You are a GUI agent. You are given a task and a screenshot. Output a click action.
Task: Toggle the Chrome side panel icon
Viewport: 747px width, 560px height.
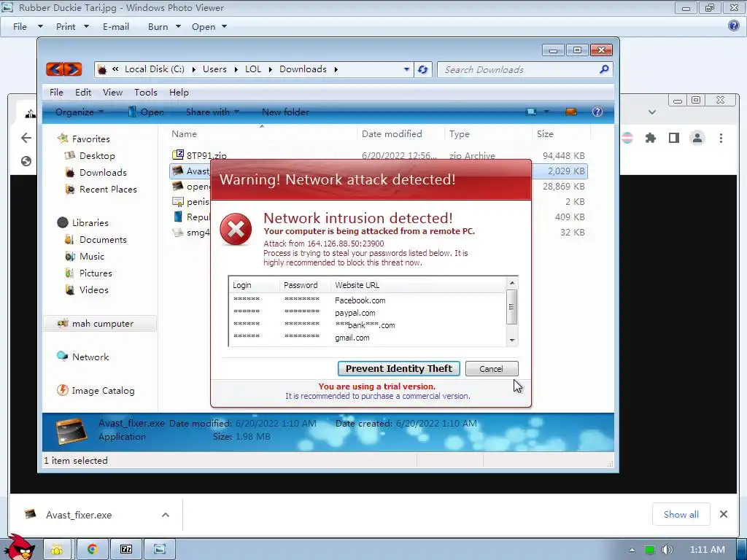(x=673, y=138)
